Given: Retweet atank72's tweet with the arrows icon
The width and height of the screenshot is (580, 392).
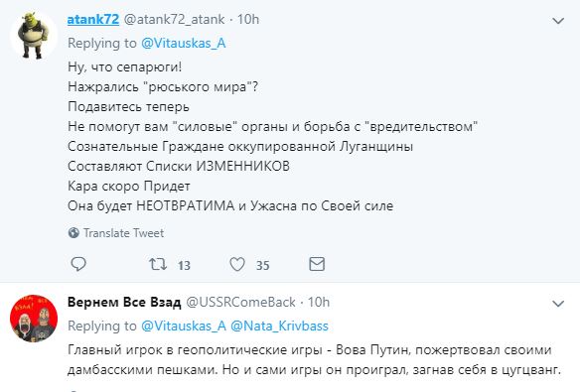Looking at the screenshot, I should pos(158,265).
